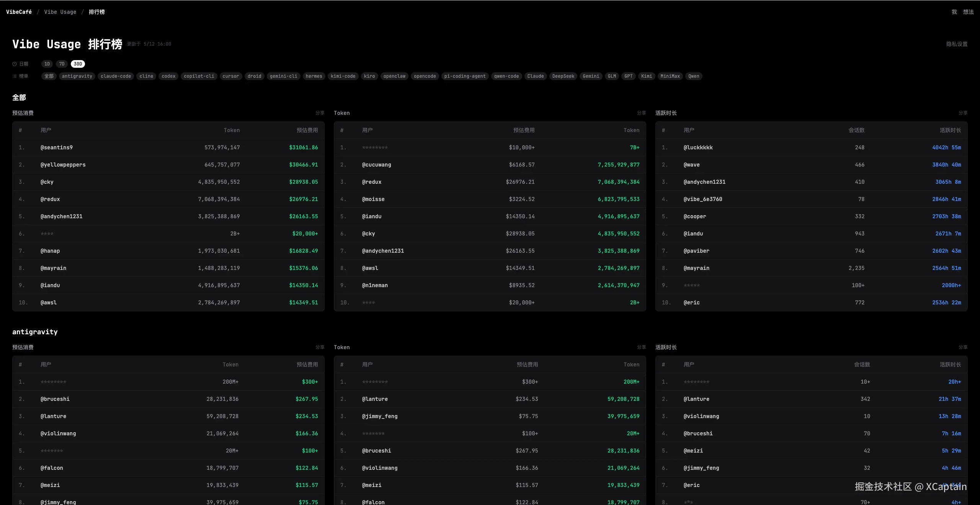Click user @wave in 活跃时长 table
980x505 pixels.
pos(691,165)
